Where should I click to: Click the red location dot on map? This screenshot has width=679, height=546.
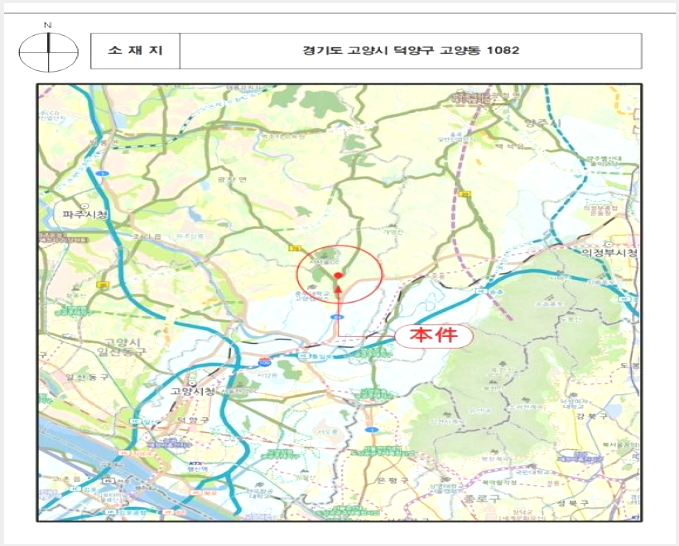coord(338,275)
